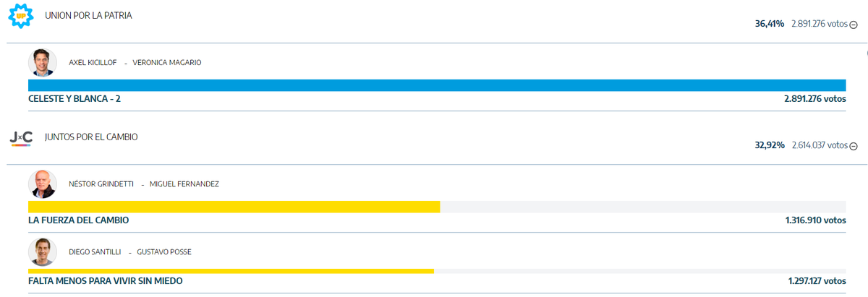Select the JUNTOS POR EL CAMBIO heading
The height and width of the screenshot is (297, 868).
coord(91,137)
